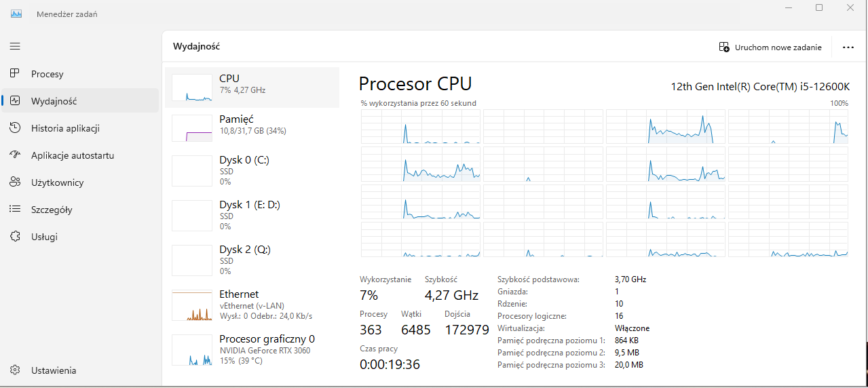This screenshot has width=868, height=388.
Task: Select the CPU performance item
Action: pyautogui.click(x=252, y=88)
